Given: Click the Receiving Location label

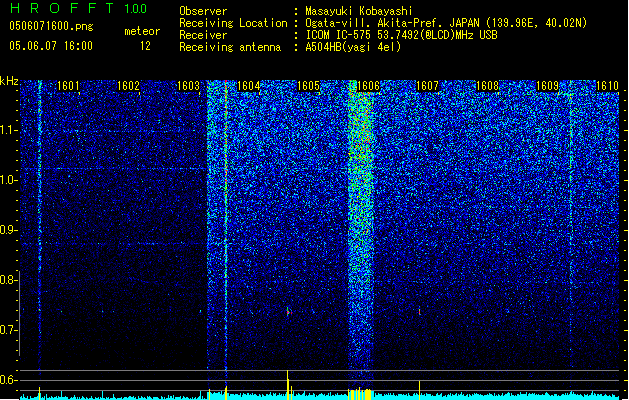Looking at the screenshot, I should pos(233,23).
